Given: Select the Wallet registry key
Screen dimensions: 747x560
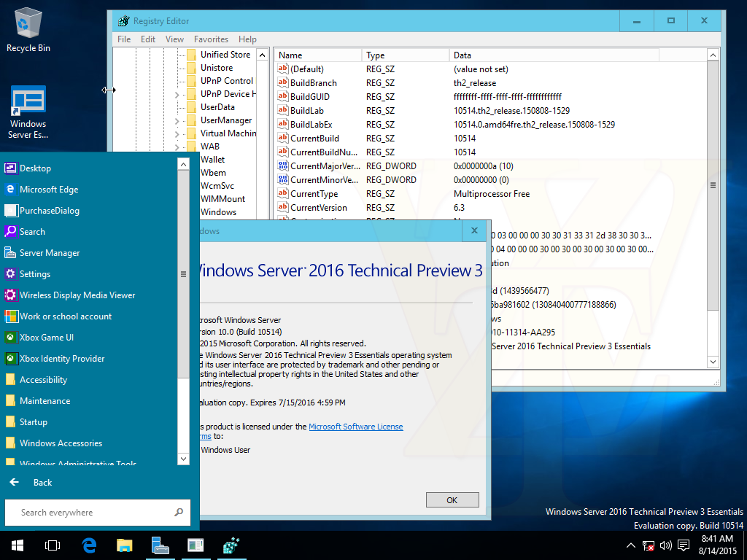Looking at the screenshot, I should tap(212, 160).
